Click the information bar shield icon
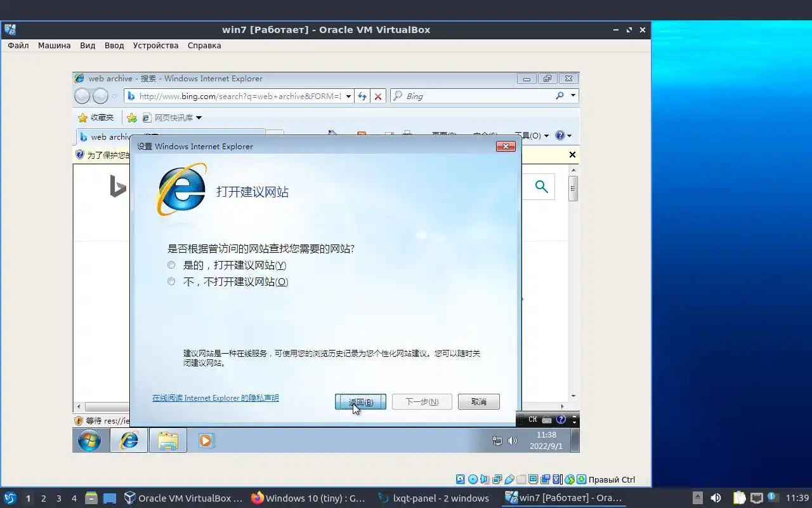Screen dimensions: 812x508 (80, 154)
